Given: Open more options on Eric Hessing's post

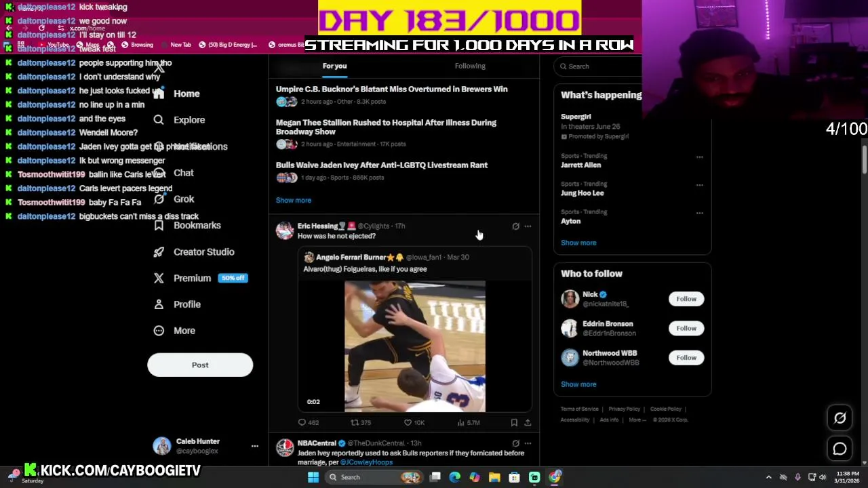Looking at the screenshot, I should tap(528, 226).
